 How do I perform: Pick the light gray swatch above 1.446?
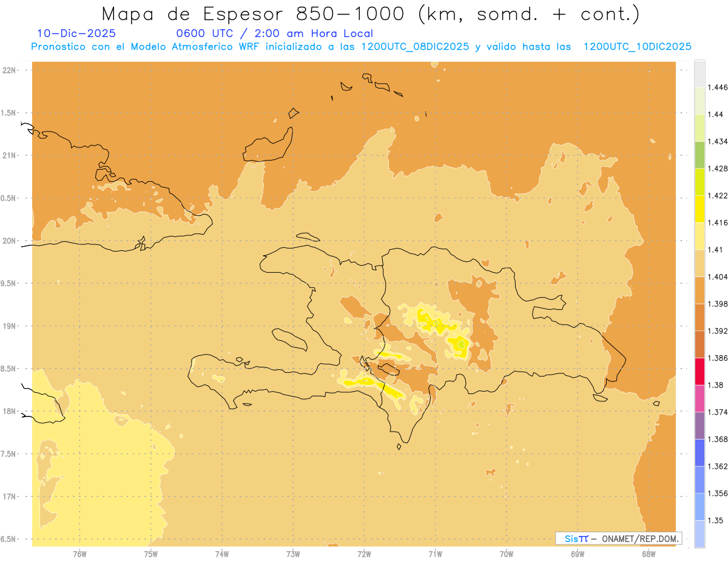[699, 73]
